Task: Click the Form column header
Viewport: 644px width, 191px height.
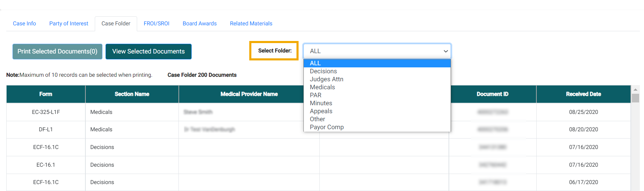Action: click(x=46, y=94)
